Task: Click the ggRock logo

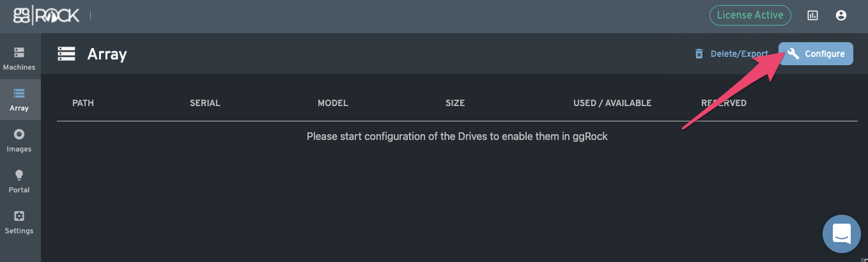Action: 47,16
